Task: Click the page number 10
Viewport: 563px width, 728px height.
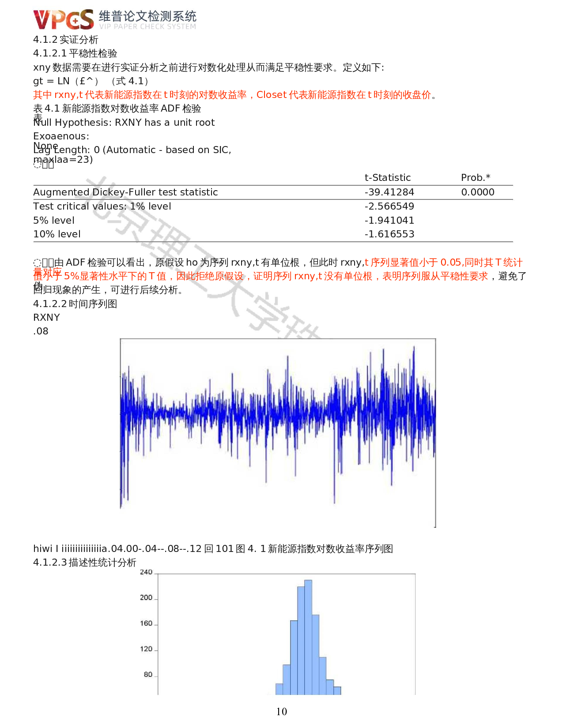Action: tap(281, 712)
